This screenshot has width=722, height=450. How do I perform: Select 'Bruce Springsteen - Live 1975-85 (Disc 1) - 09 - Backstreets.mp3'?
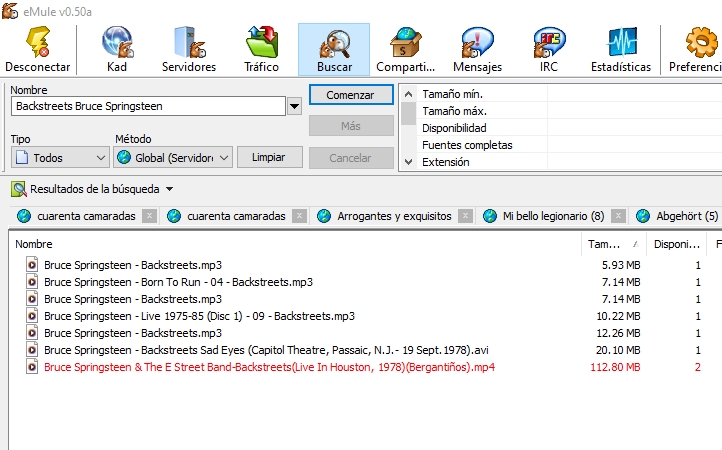(x=199, y=316)
